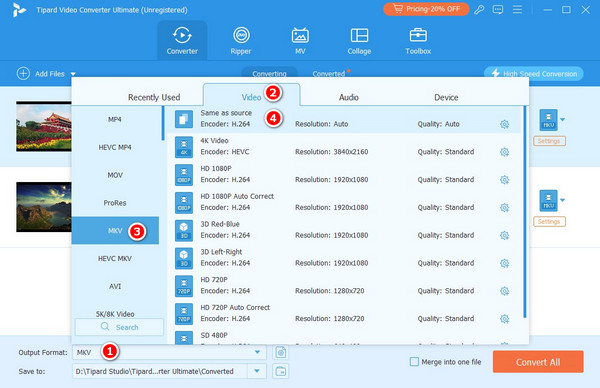Viewport: 600px width, 388px height.
Task: Open settings gear for HD 720P
Action: (505, 291)
